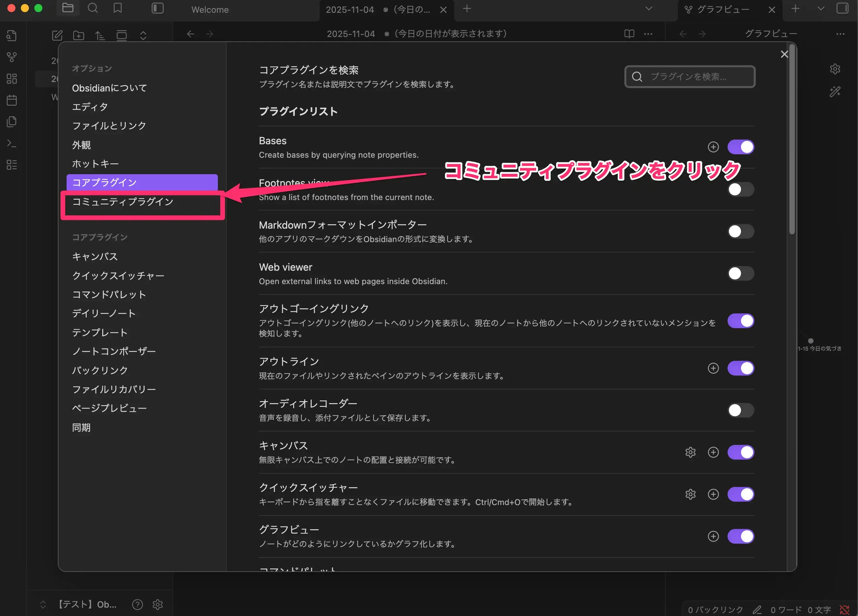This screenshot has height=616, width=858.
Task: Open command palette icon in left ribbon
Action: point(12,143)
